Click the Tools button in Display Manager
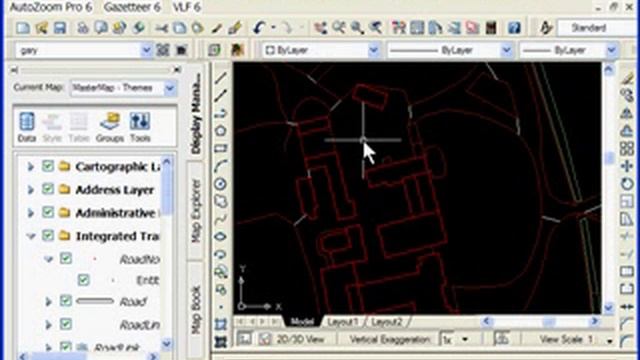 (x=140, y=127)
